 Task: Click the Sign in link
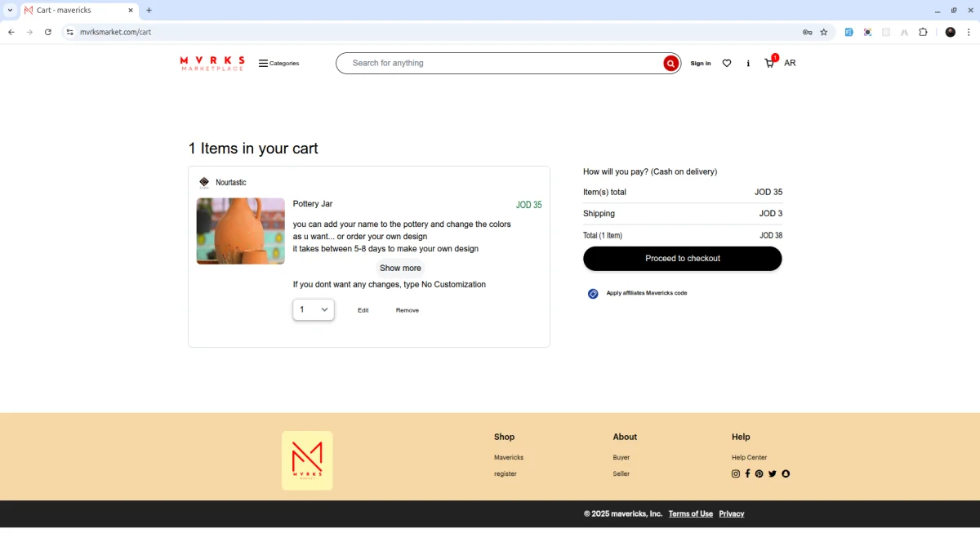[x=701, y=63]
